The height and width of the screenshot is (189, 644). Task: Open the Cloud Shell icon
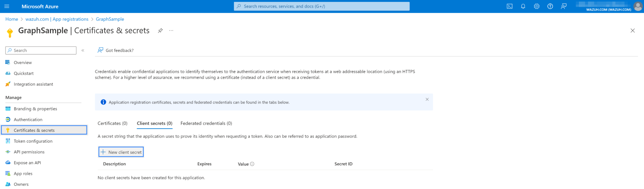point(509,6)
